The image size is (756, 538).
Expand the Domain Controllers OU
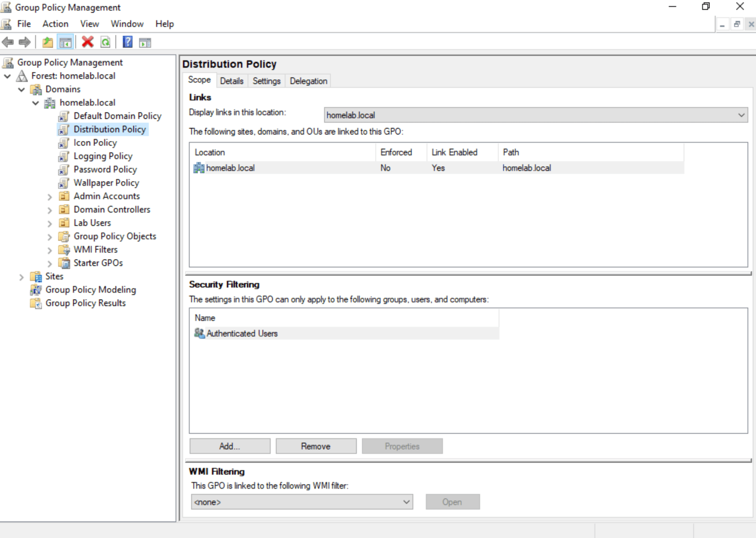50,210
